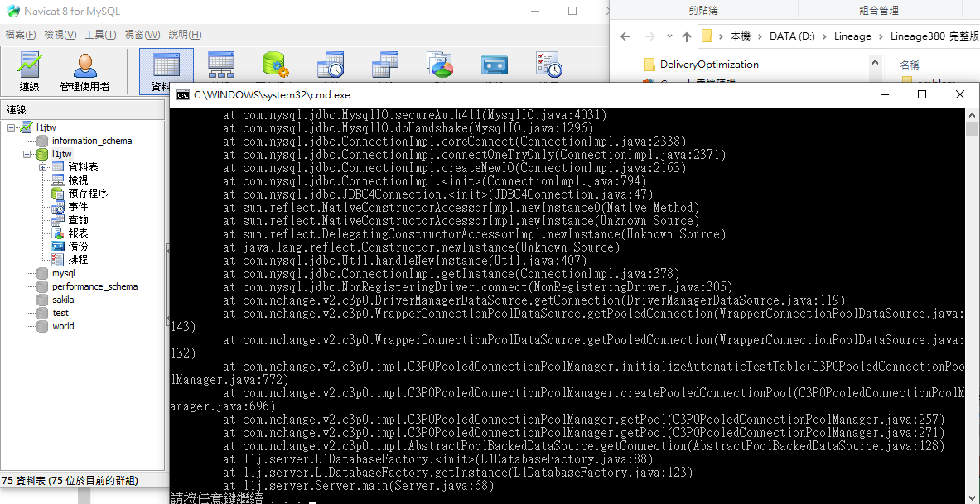This screenshot has height=504, width=980.
Task: Click the Schedule toolbar icon with checklist clock
Action: point(548,65)
